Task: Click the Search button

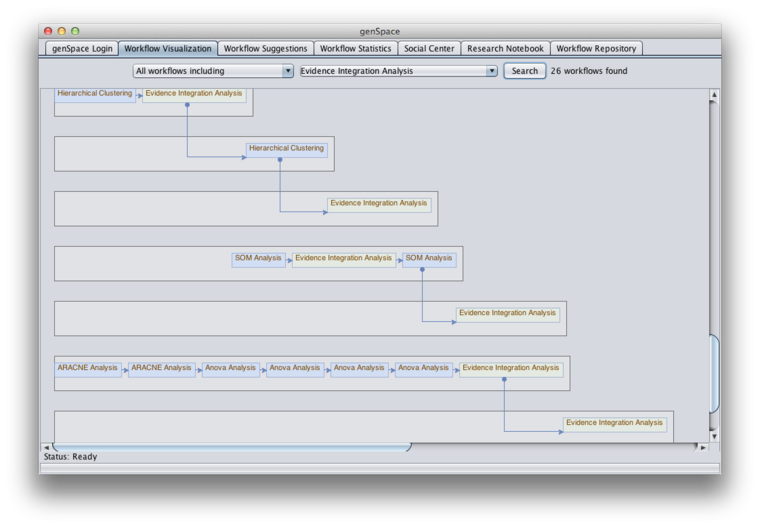Action: (524, 71)
